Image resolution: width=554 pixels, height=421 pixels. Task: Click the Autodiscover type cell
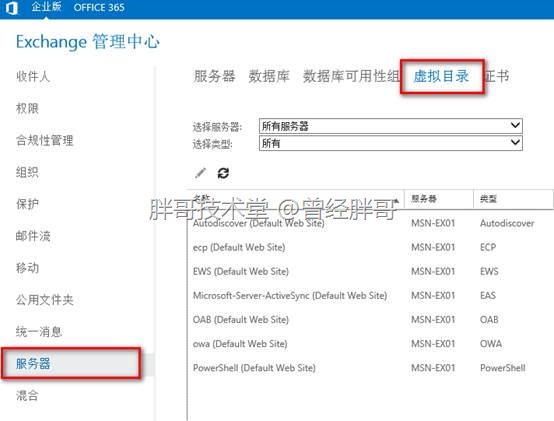(x=507, y=223)
